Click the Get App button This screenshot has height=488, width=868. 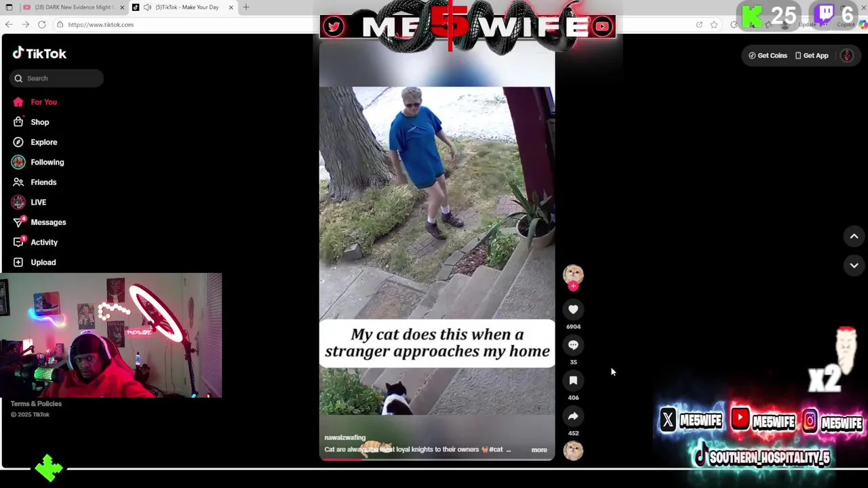pos(812,56)
